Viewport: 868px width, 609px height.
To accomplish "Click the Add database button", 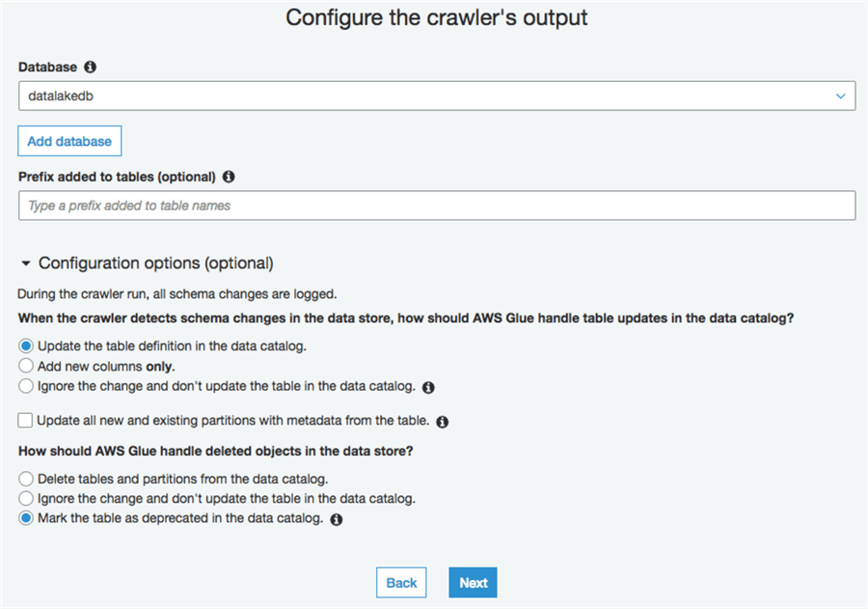I will 69,141.
